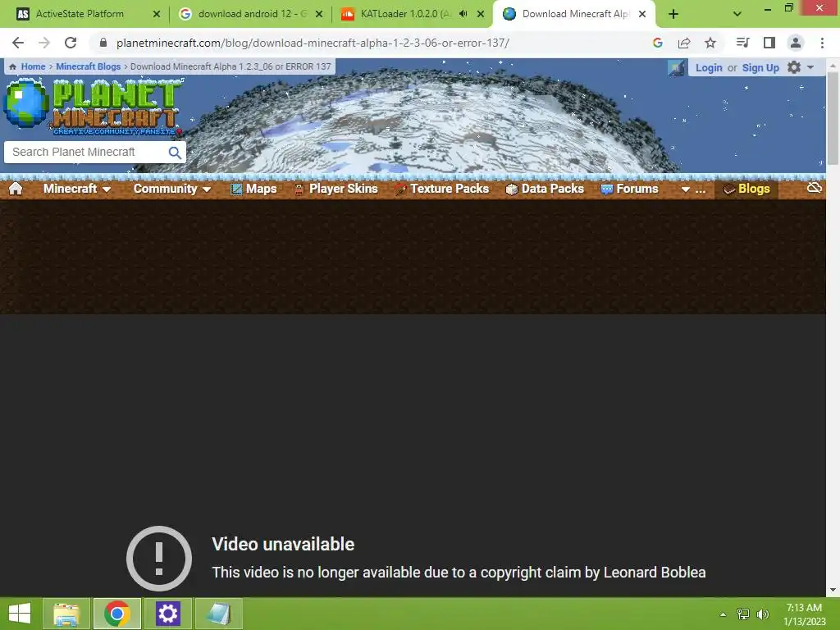The height and width of the screenshot is (630, 840).
Task: Reload the page with the refresh icon
Action: pyautogui.click(x=71, y=43)
